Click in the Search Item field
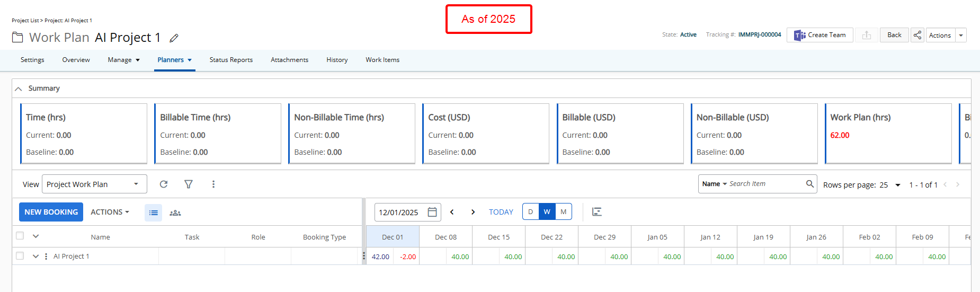This screenshot has height=292, width=980. coord(764,184)
